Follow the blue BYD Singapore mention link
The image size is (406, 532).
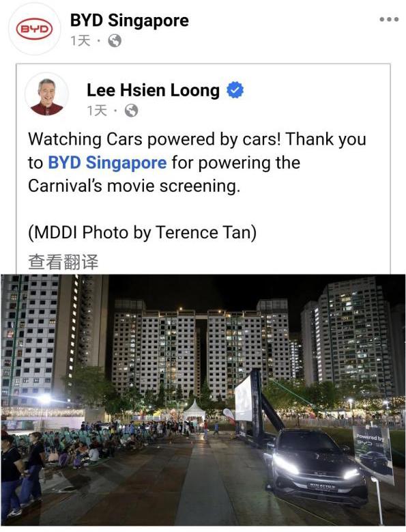(107, 163)
